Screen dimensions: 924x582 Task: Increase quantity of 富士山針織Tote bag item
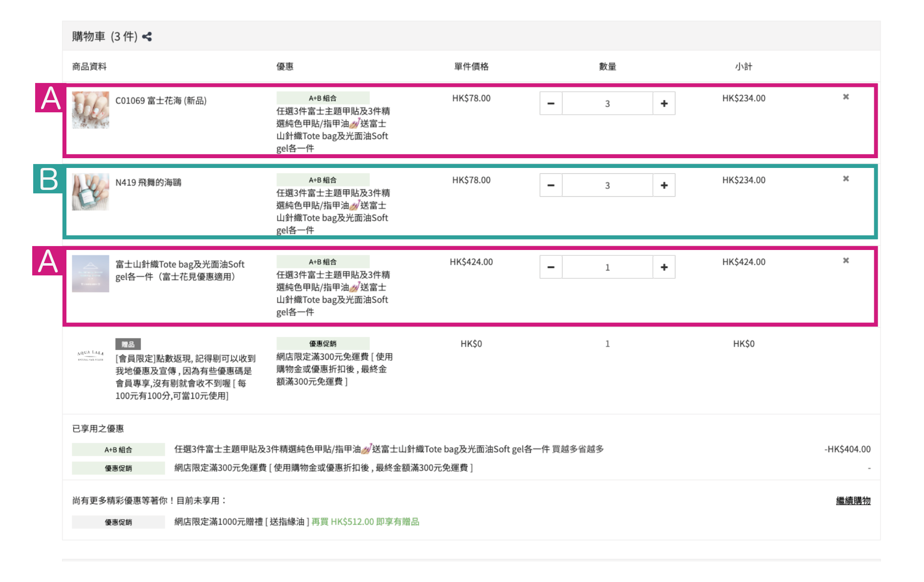click(x=664, y=268)
